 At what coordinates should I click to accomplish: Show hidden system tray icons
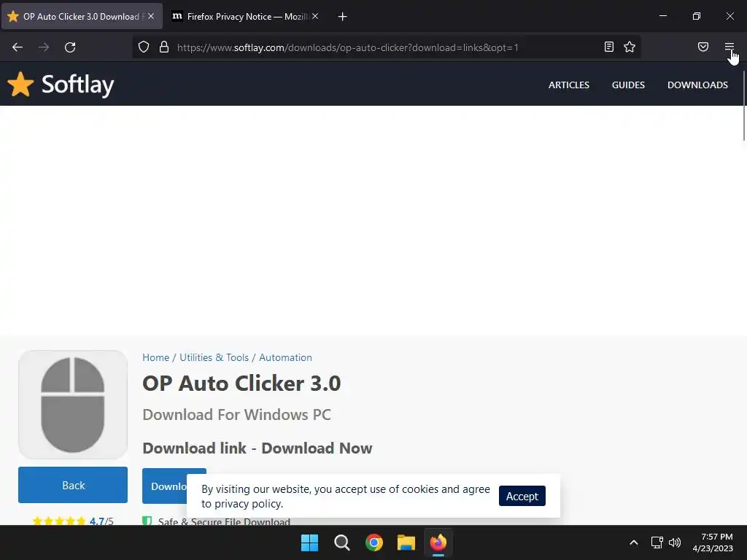click(x=634, y=542)
